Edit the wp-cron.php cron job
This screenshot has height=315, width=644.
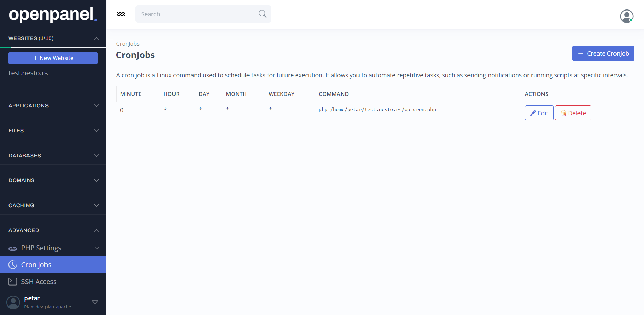[539, 113]
